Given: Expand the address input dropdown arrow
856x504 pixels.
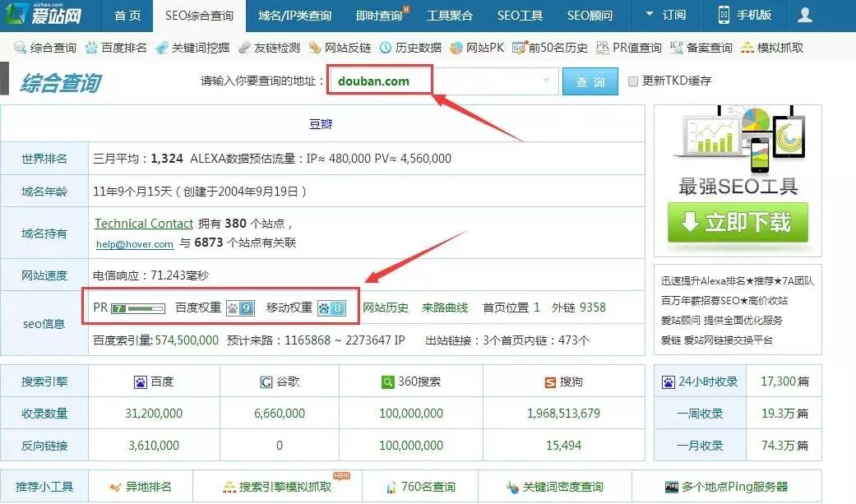Looking at the screenshot, I should click(x=546, y=81).
